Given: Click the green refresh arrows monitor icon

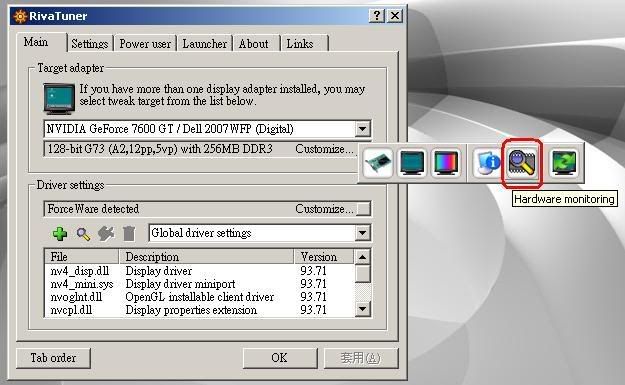Looking at the screenshot, I should click(564, 163).
